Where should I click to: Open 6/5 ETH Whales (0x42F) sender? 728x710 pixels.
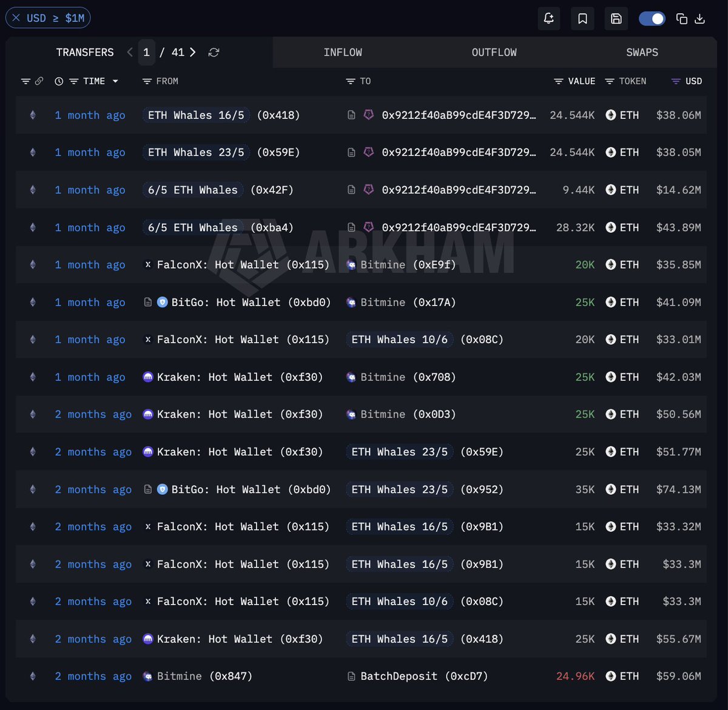tap(218, 190)
